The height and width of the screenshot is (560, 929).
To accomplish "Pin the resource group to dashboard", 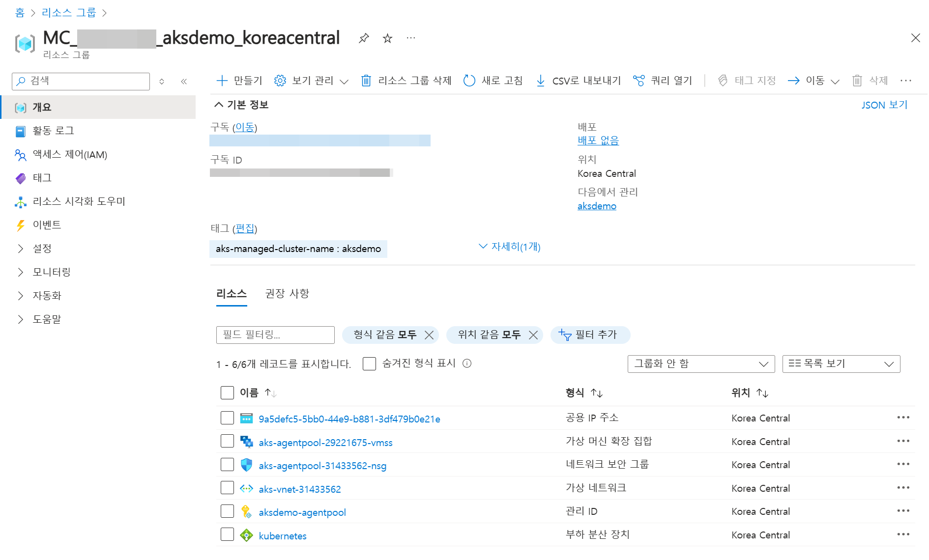I will [364, 38].
